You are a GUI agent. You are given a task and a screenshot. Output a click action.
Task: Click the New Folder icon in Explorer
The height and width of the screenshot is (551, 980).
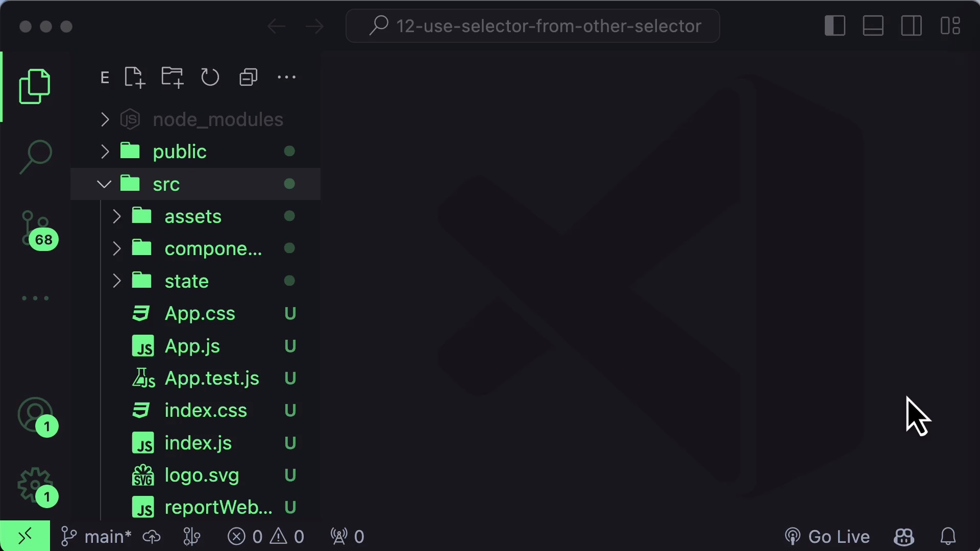point(173,78)
